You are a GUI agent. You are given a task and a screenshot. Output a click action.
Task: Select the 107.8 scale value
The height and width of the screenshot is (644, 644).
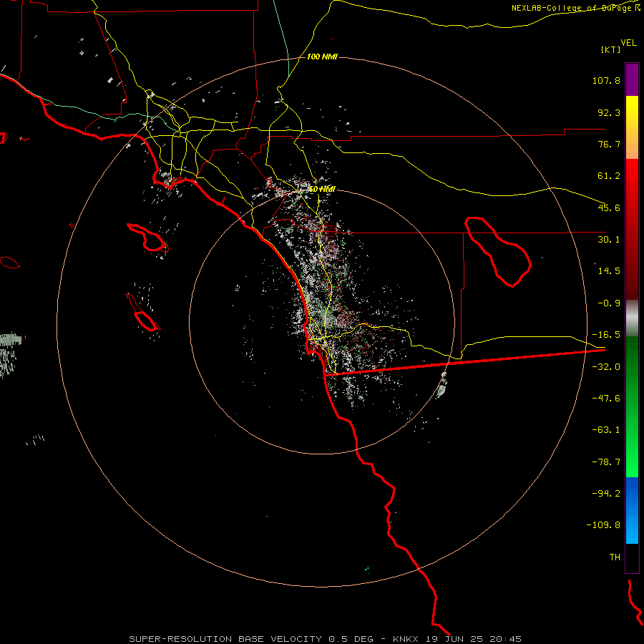pyautogui.click(x=606, y=80)
